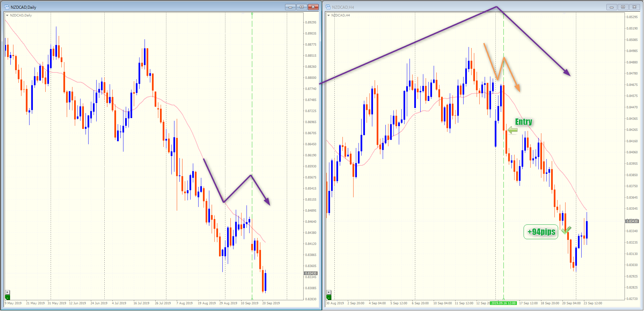Click the 0.83430 price tag on H4 axis

click(x=632, y=221)
